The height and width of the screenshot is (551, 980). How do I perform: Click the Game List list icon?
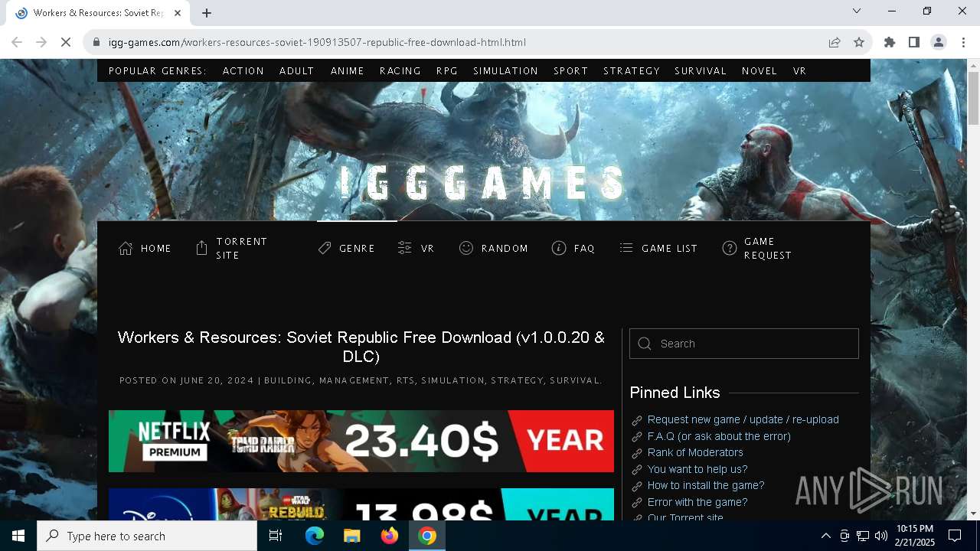click(x=626, y=248)
